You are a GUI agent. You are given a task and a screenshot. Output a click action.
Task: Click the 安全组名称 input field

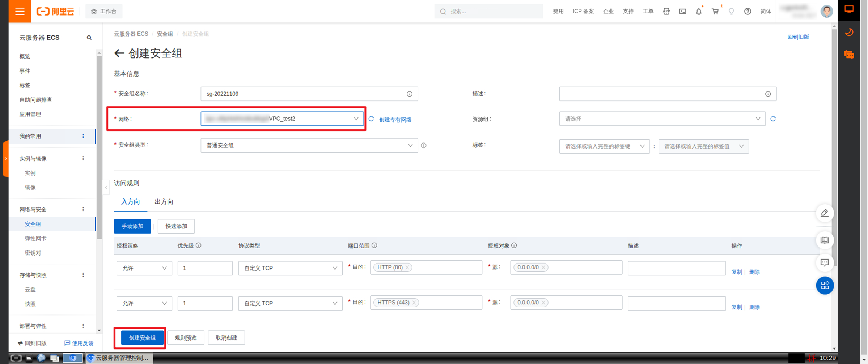click(309, 94)
